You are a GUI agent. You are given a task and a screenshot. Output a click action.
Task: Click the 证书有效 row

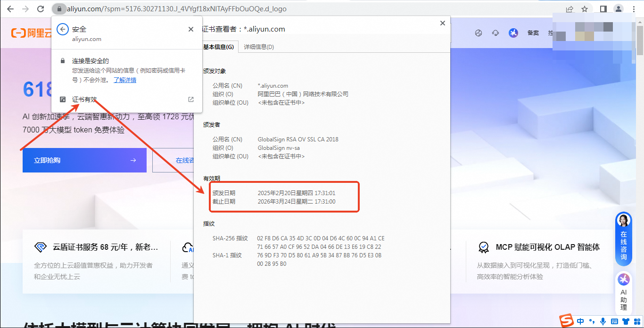[x=127, y=99]
